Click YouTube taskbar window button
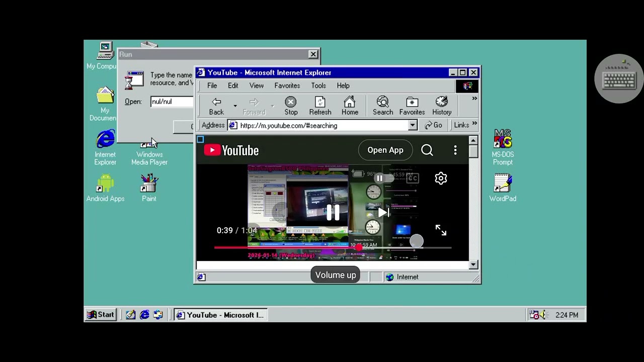Image resolution: width=644 pixels, height=362 pixels. pos(220,315)
